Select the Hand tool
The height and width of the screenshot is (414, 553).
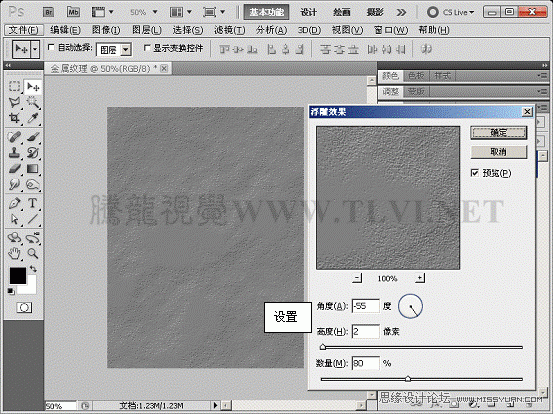click(x=14, y=253)
